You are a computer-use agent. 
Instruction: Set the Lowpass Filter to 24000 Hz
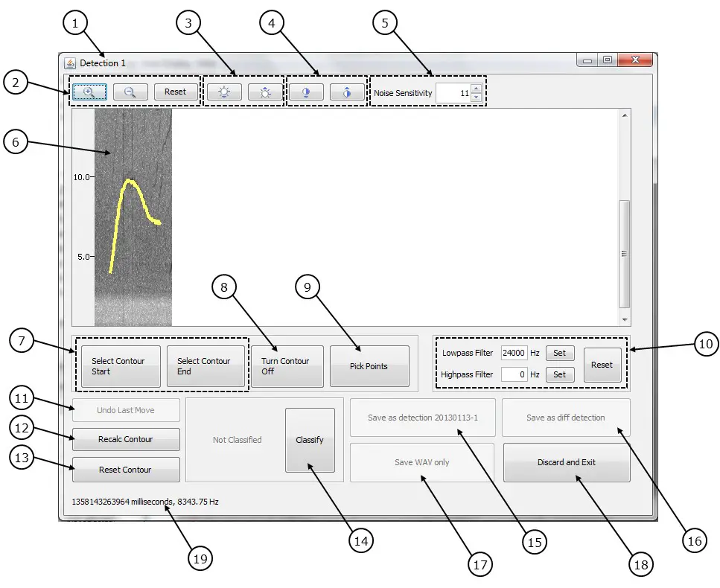click(x=560, y=353)
